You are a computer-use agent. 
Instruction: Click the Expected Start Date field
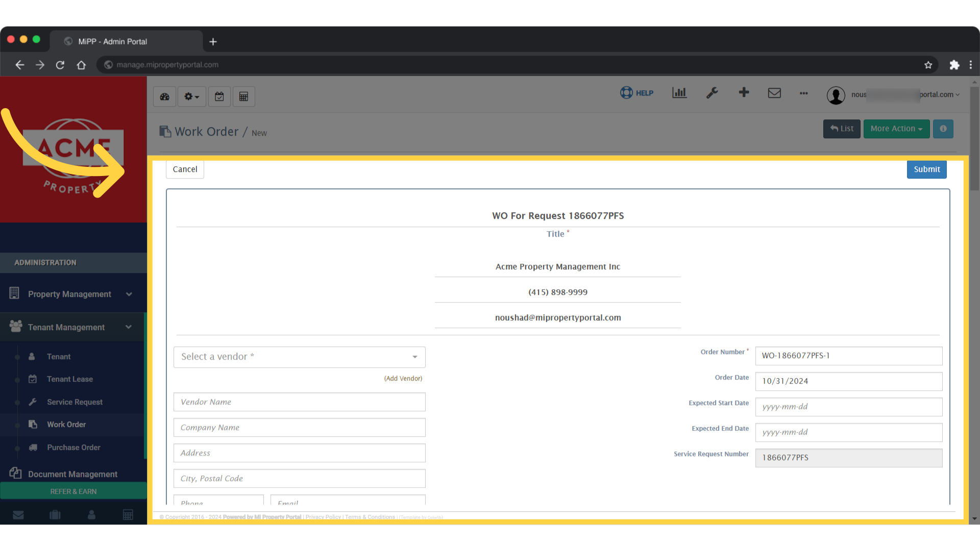(848, 407)
